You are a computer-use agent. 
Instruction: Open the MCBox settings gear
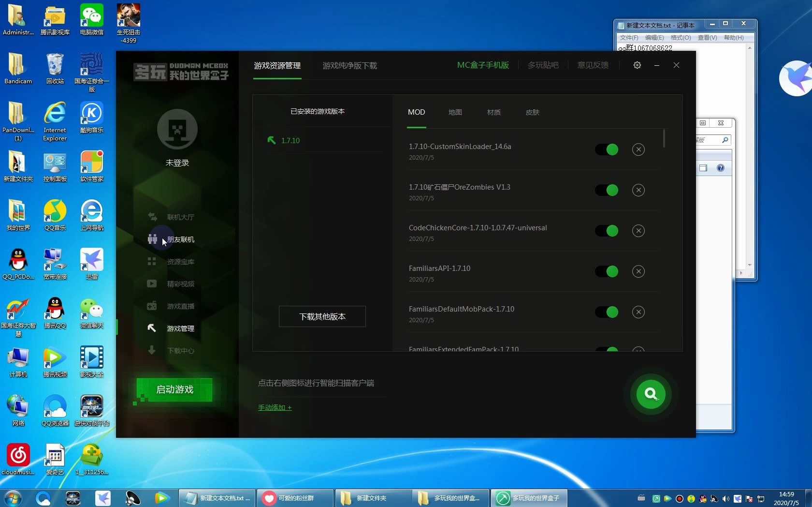click(637, 65)
